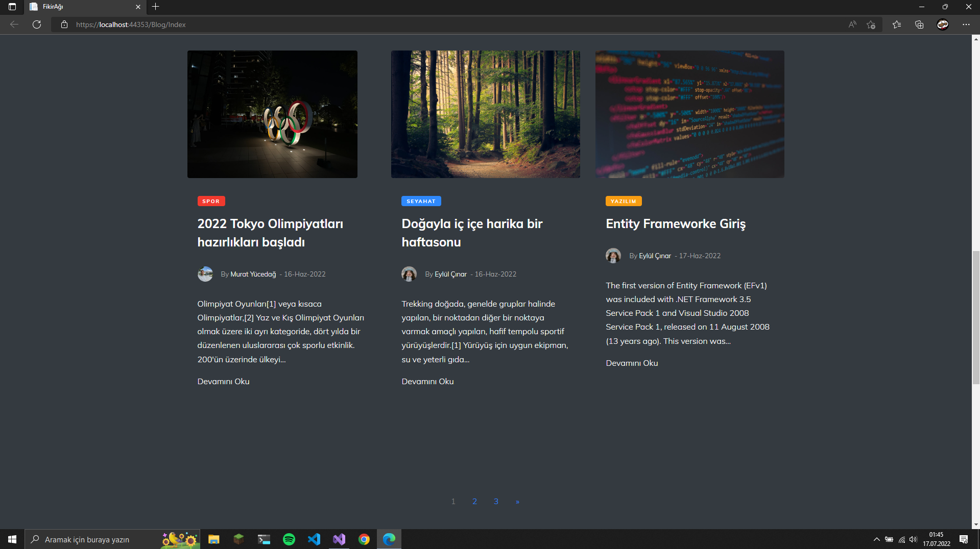
Task: Click Eylül Çınar avatar on Entity Framework post
Action: (613, 256)
